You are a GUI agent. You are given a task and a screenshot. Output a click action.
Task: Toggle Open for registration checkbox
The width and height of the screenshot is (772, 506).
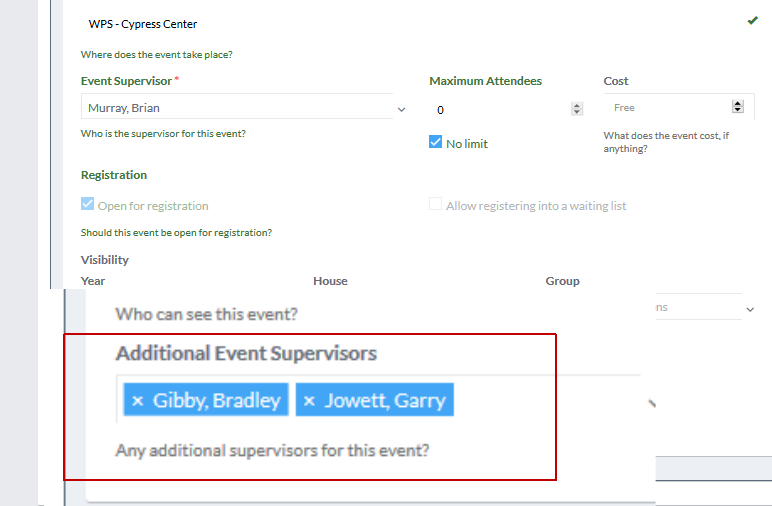(x=87, y=204)
